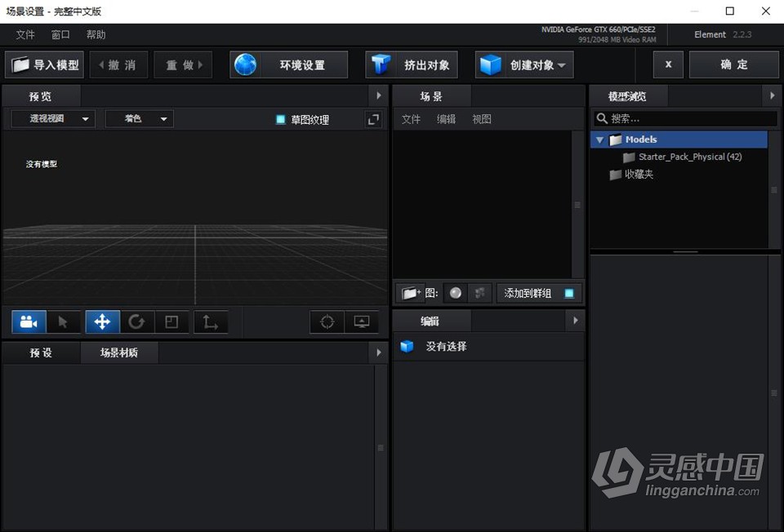Open 环境设置 environment settings

coord(288,64)
